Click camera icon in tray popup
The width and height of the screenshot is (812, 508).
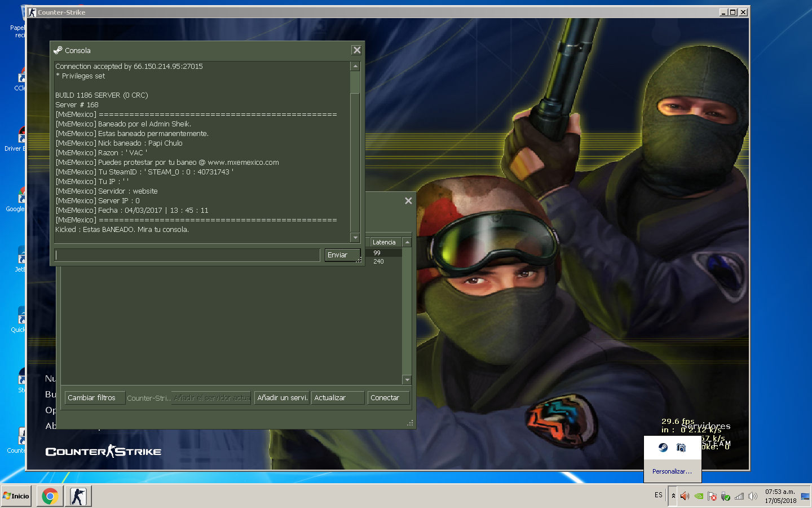click(681, 448)
